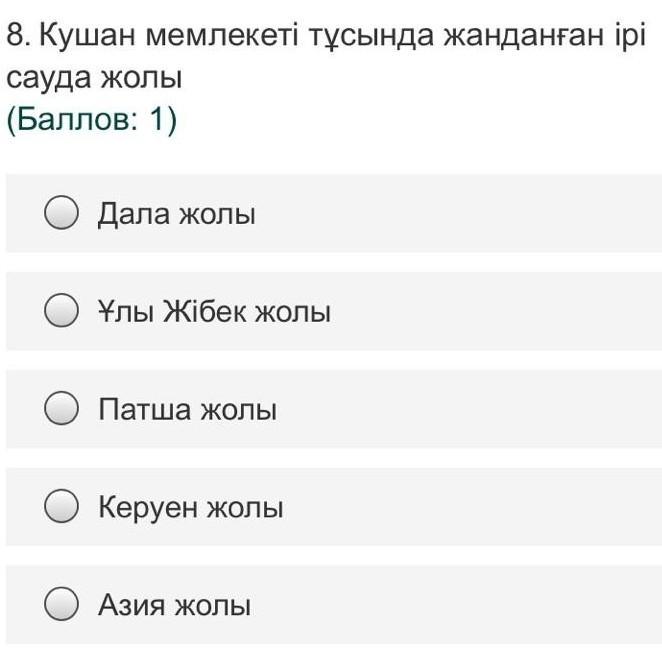The width and height of the screenshot is (662, 661).
Task: Choose the Ұлы Жібек жолы radio button
Action: pyautogui.click(x=62, y=312)
